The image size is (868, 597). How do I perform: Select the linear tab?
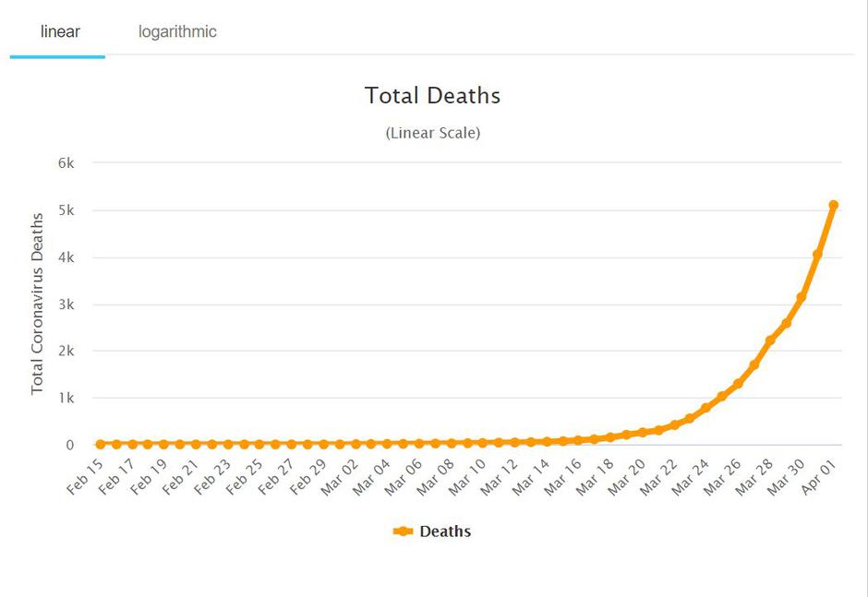coord(57,30)
